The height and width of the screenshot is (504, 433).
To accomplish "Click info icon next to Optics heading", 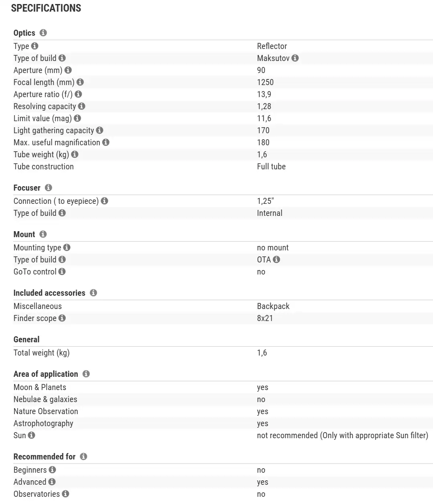I will coord(43,33).
